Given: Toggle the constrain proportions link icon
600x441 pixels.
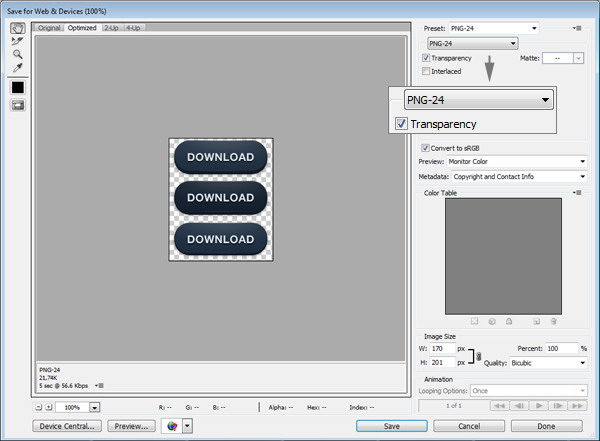Looking at the screenshot, I should (479, 356).
